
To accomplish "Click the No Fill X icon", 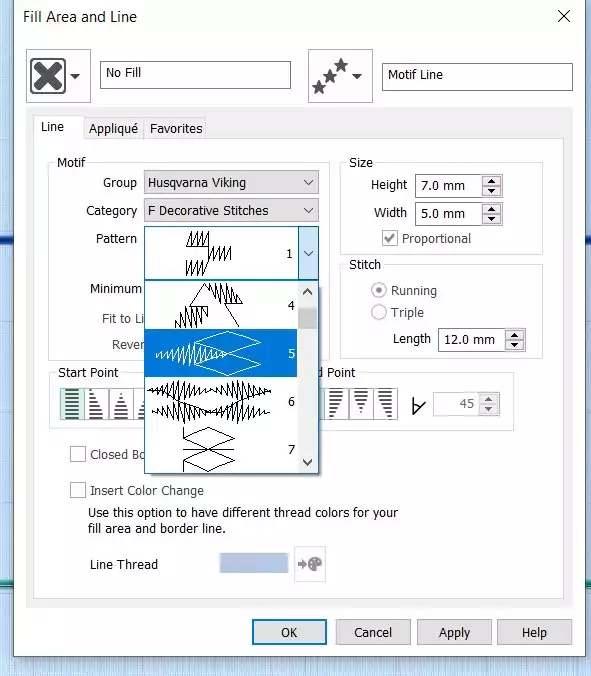I will pos(48,76).
